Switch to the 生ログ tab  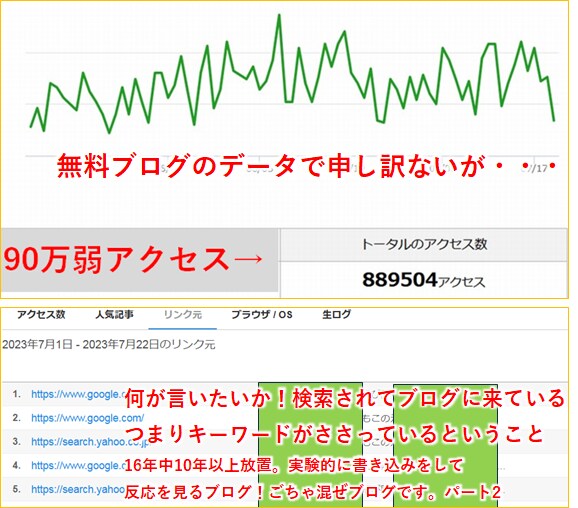pos(336,314)
